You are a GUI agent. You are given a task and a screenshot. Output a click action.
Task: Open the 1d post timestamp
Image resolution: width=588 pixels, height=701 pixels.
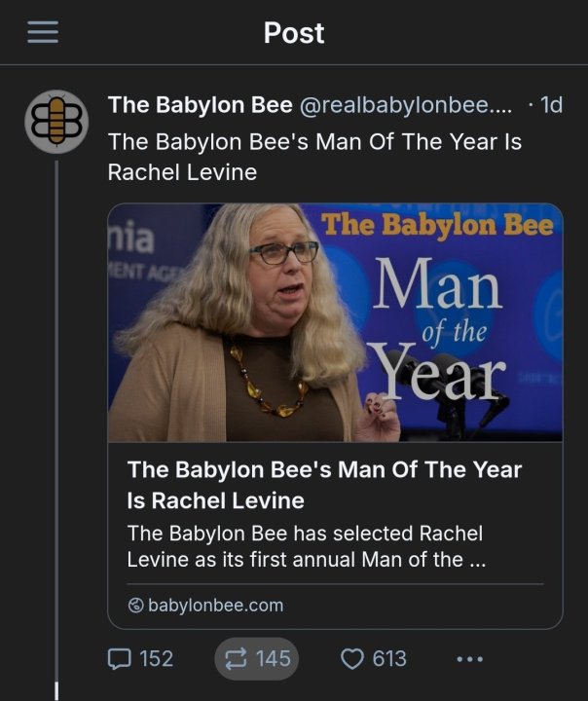(551, 104)
